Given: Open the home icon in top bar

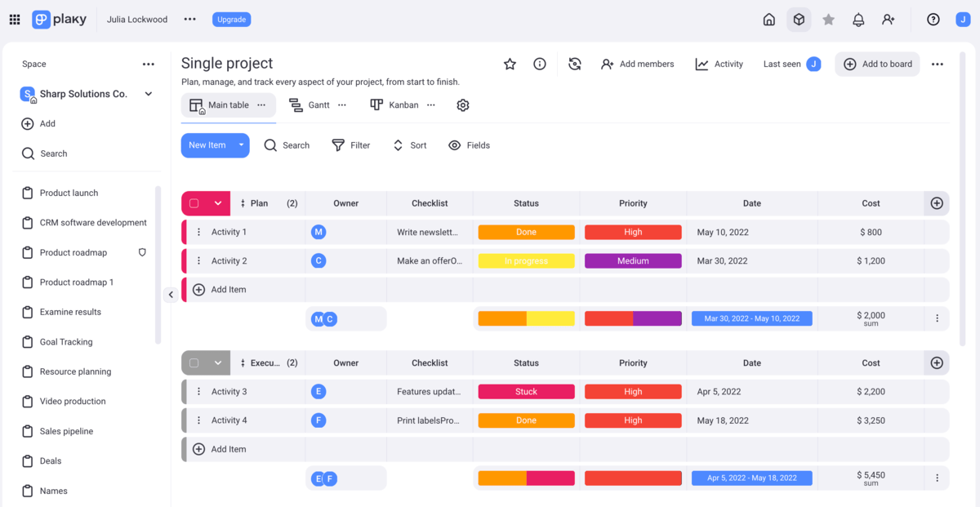Looking at the screenshot, I should (768, 20).
